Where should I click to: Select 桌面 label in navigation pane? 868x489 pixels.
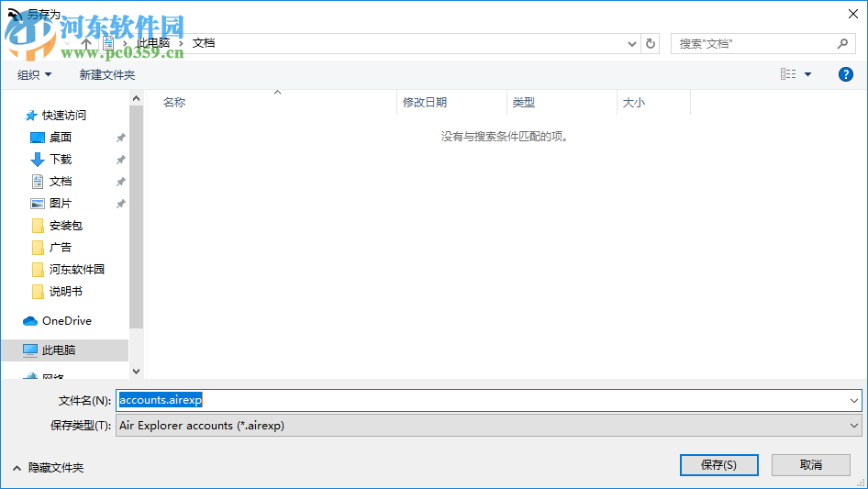pos(61,138)
